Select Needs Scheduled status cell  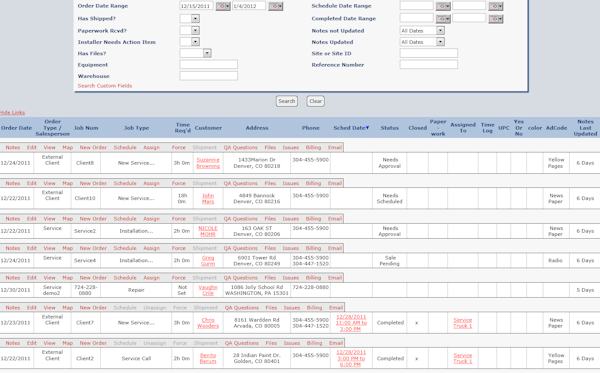tap(390, 199)
